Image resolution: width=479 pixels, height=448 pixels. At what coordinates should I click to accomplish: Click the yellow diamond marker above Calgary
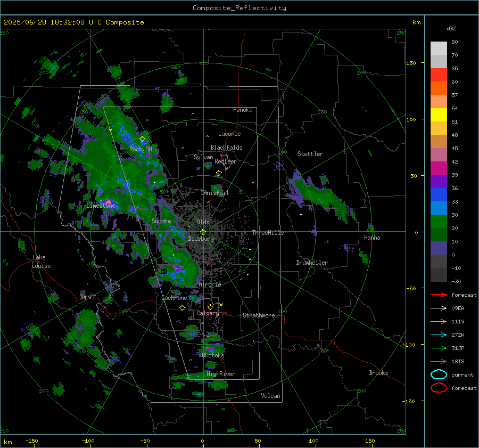coord(210,307)
